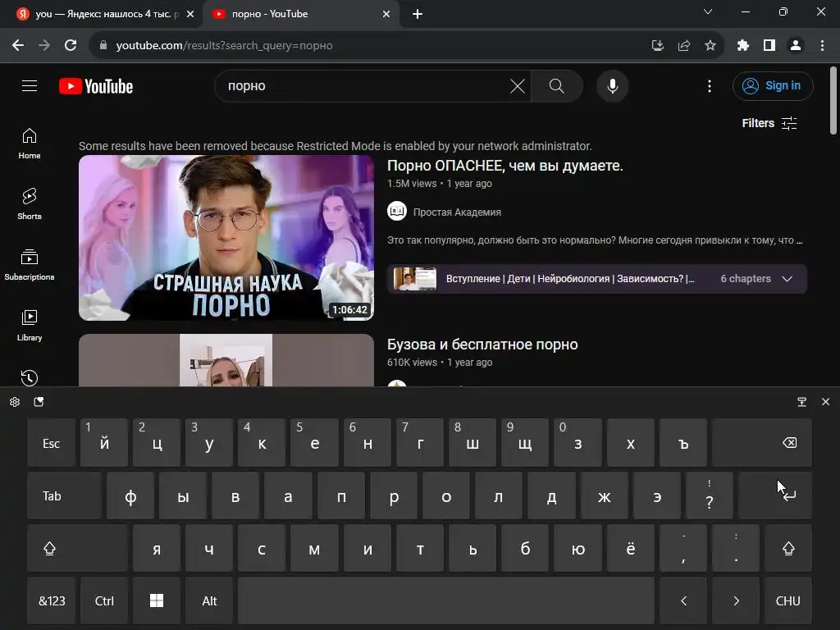This screenshot has width=840, height=630.
Task: Open the YouTube hamburger guide menu
Action: (x=30, y=85)
